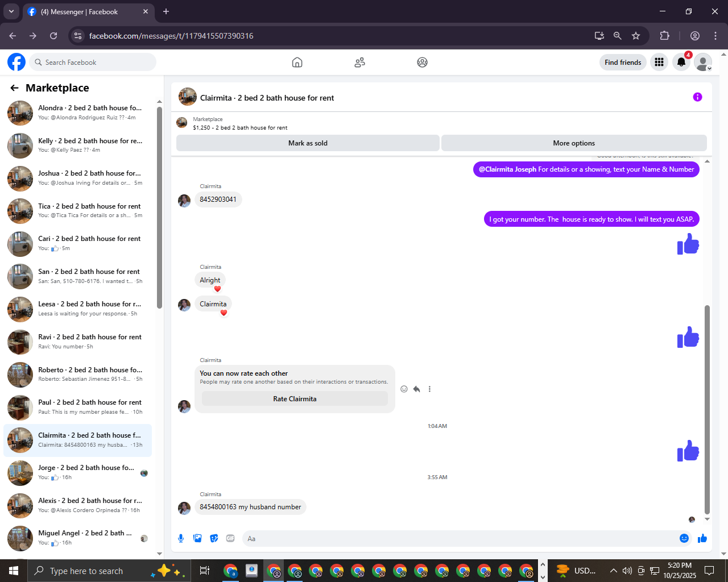Open emoji picker in message box
728x582 pixels.
(x=684, y=538)
